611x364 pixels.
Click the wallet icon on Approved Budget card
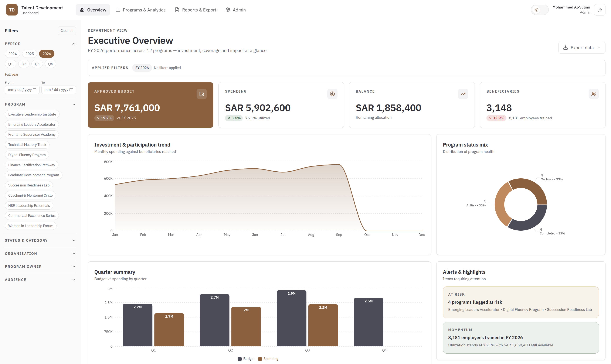(x=201, y=94)
